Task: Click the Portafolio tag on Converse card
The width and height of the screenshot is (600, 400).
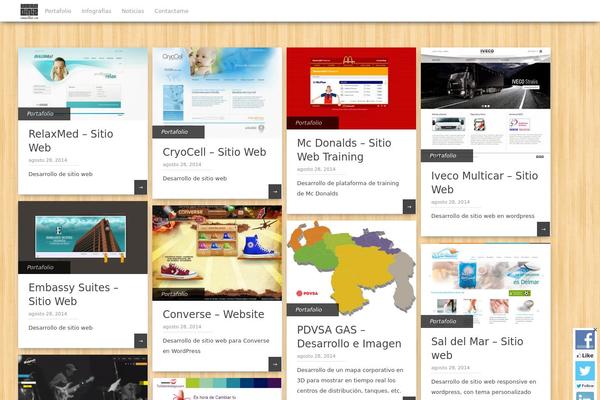Action: 178,294
